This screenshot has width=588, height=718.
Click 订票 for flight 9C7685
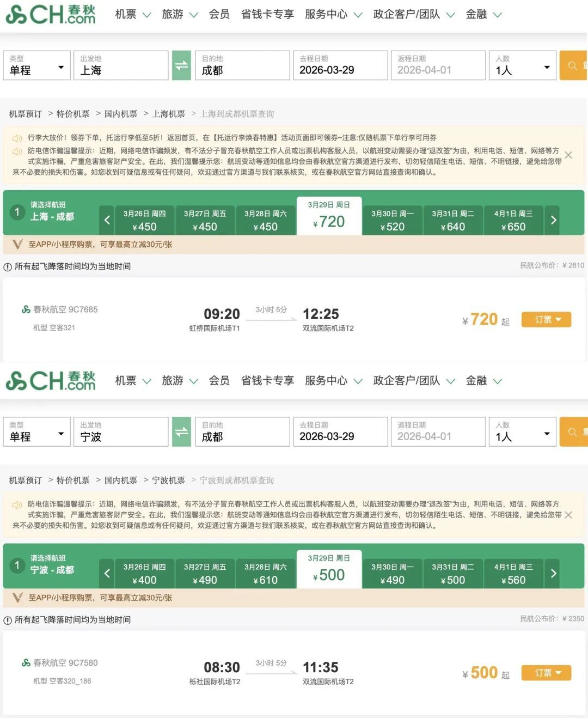pos(546,319)
